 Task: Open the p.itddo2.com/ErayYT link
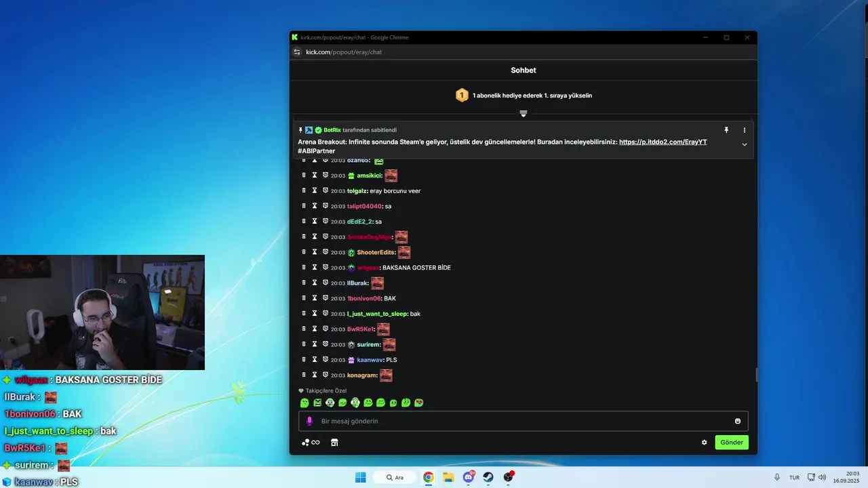pos(663,142)
